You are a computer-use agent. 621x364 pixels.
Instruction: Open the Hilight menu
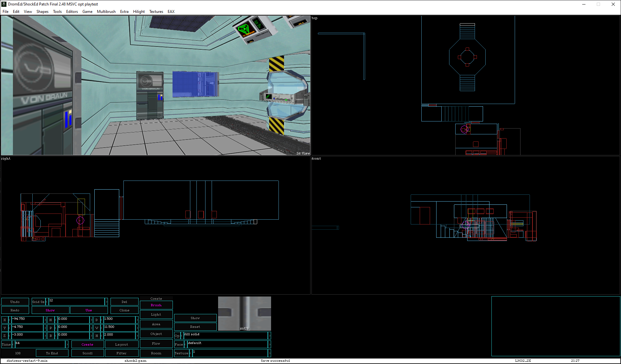click(x=139, y=11)
